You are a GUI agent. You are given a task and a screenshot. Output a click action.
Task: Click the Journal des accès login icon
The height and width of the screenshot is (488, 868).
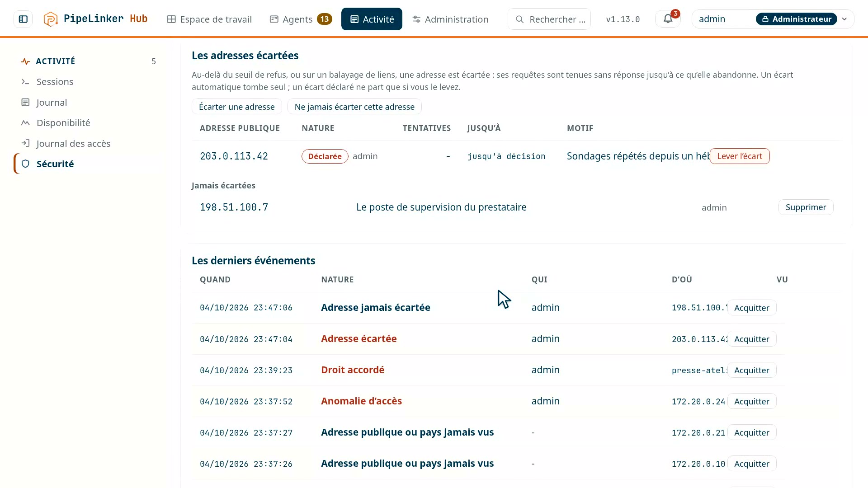tap(25, 143)
